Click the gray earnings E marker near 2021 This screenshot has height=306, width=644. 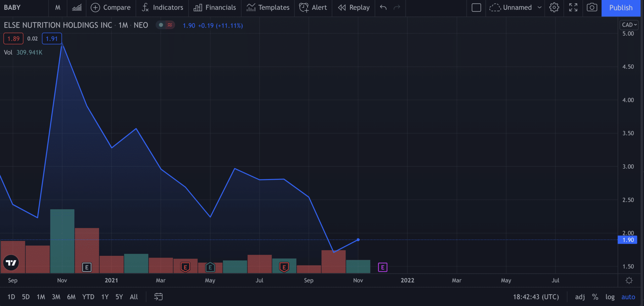pos(87,267)
